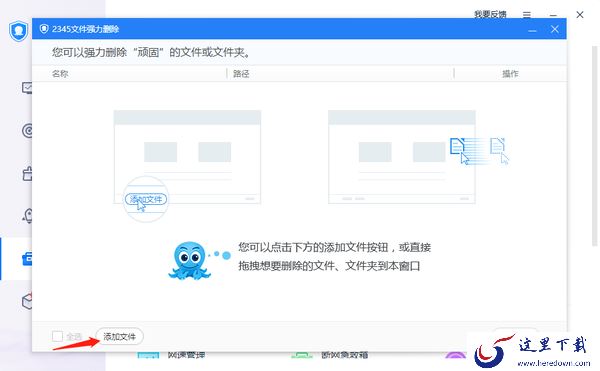Click the blue octopus mascot
600x371 pixels.
190,260
